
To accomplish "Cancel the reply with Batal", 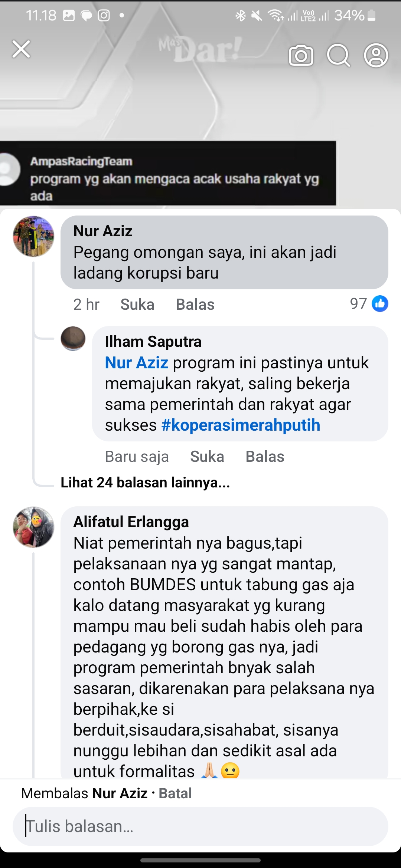I will tap(175, 793).
